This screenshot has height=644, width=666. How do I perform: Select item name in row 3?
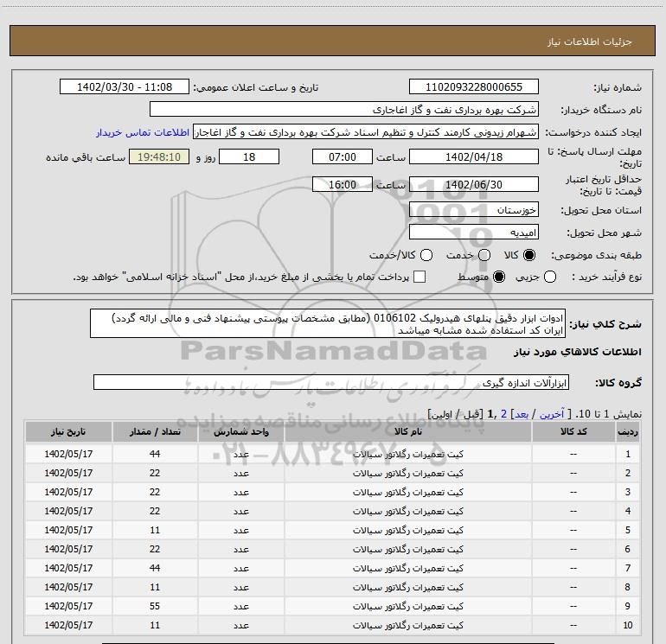pos(407,493)
